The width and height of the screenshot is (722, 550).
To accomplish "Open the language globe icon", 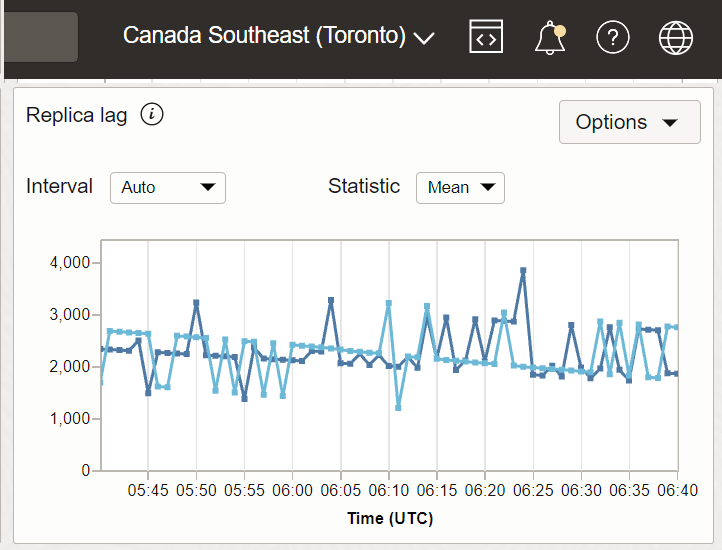I will pos(676,37).
